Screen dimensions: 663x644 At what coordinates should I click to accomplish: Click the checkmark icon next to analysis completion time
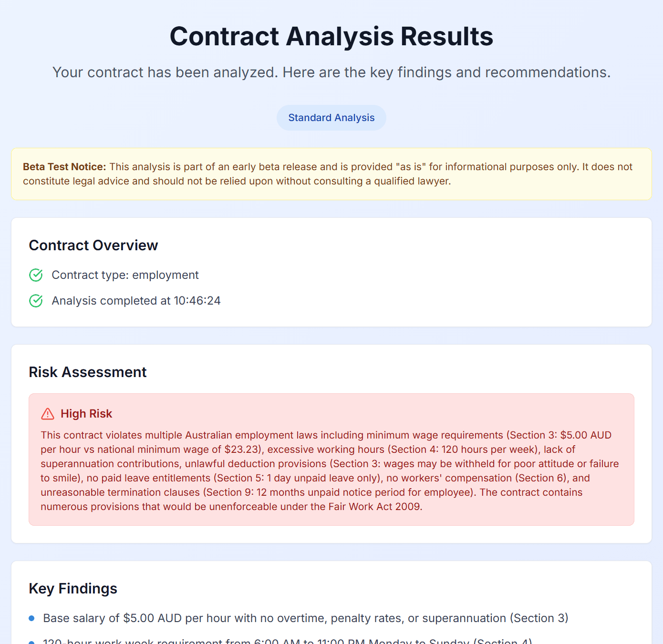[x=36, y=301]
